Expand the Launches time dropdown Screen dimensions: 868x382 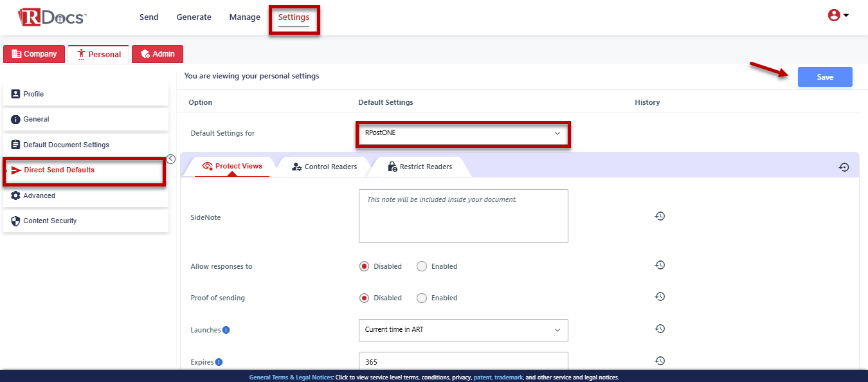[x=463, y=330]
